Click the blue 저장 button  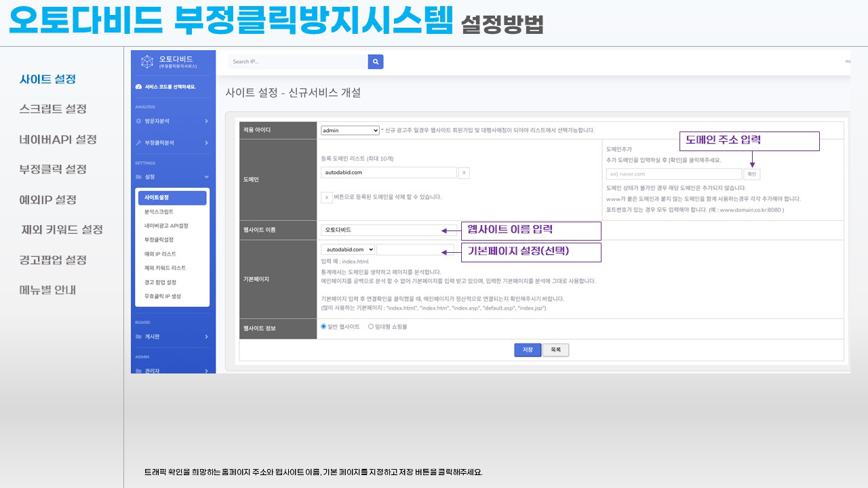(528, 350)
